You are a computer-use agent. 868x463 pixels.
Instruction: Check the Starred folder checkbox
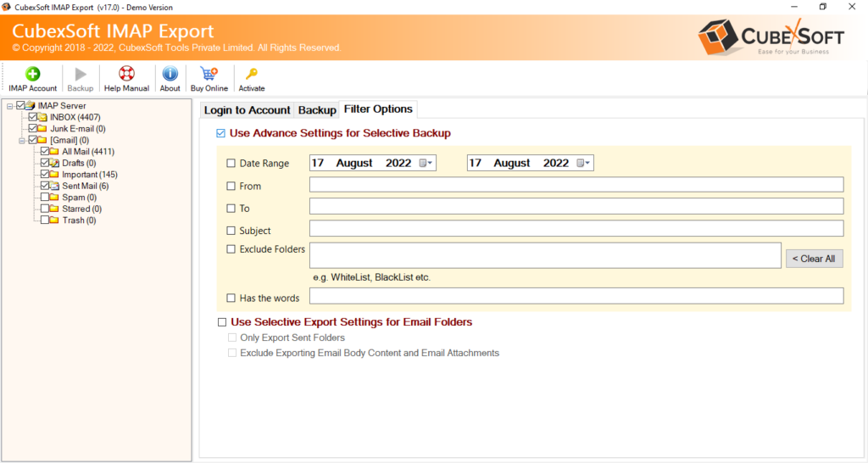click(45, 209)
